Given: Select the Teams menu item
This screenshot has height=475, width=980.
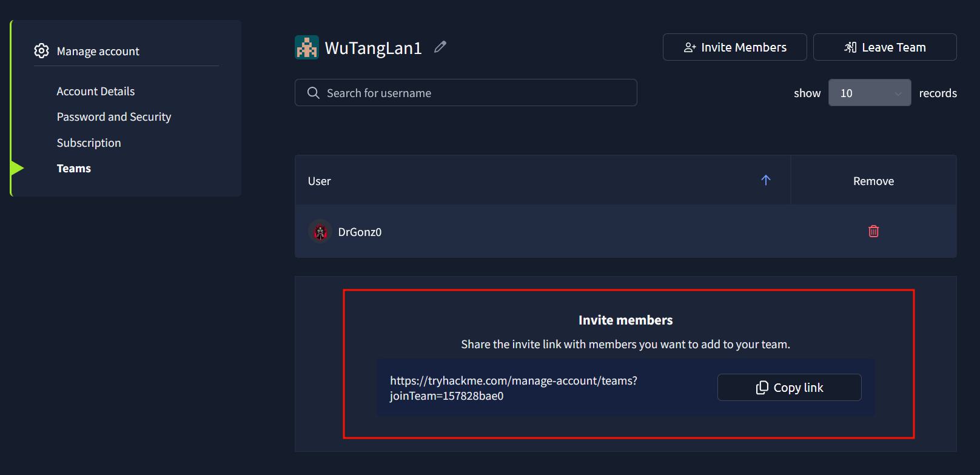Looking at the screenshot, I should (74, 168).
